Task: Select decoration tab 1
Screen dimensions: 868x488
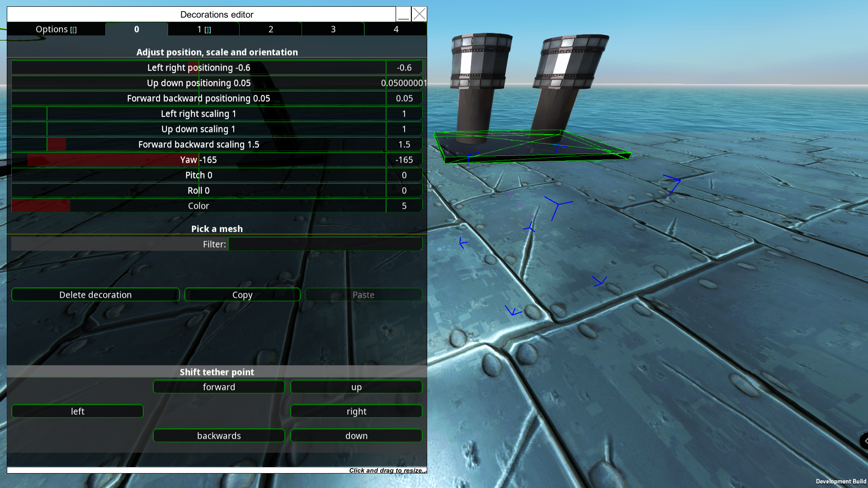Action: point(203,29)
